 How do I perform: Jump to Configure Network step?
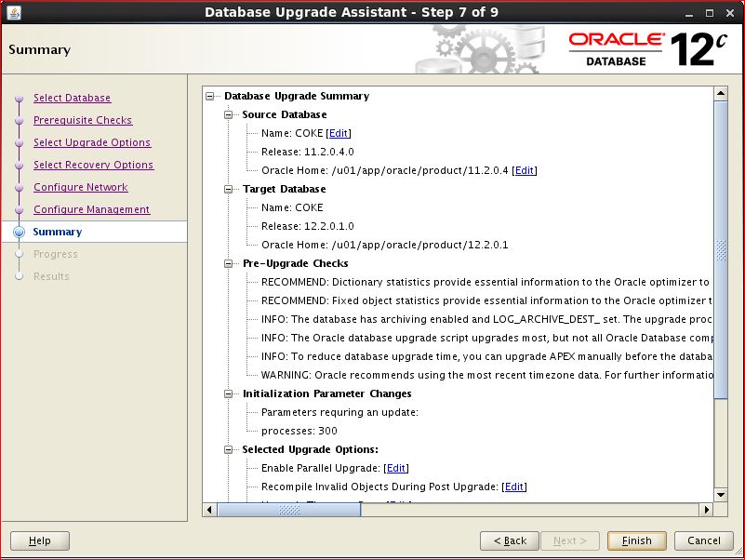(80, 187)
